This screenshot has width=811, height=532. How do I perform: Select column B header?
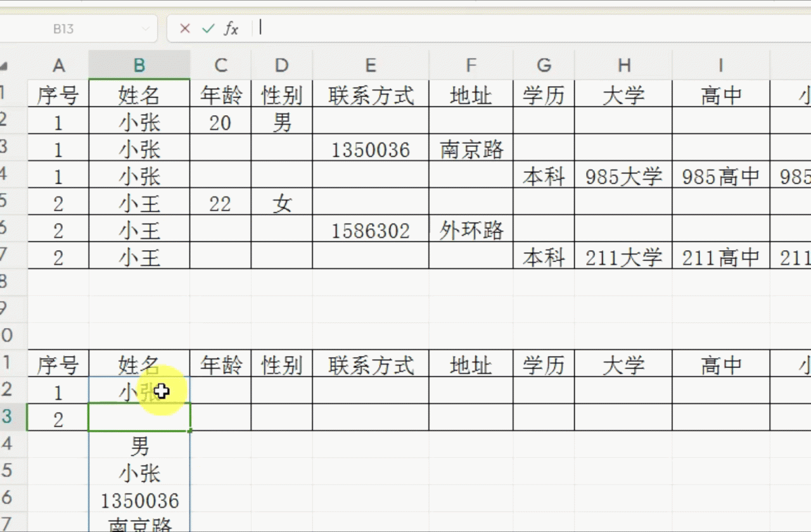click(x=139, y=65)
